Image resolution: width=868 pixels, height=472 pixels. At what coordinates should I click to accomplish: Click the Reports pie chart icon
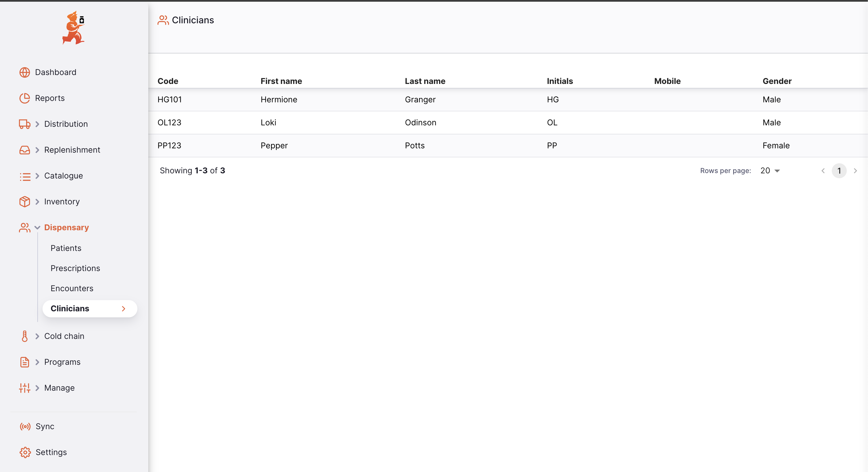25,98
